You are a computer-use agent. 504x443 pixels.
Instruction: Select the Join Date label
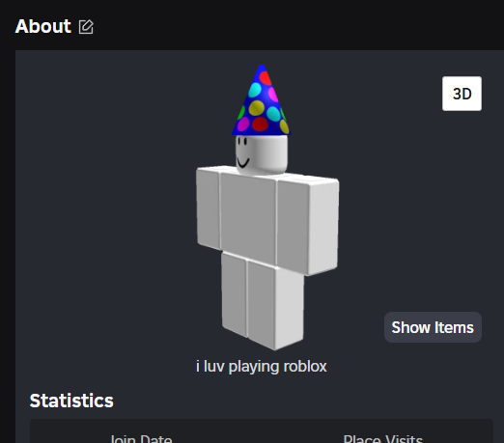141,439
